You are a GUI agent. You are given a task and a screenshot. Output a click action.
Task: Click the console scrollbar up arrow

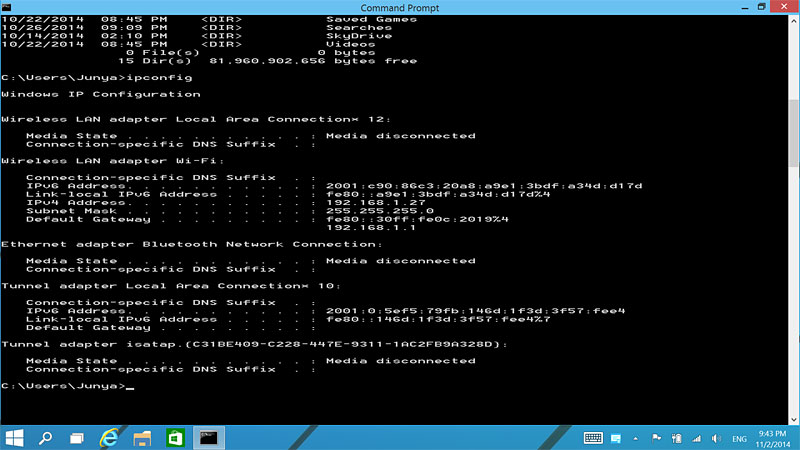pos(794,21)
